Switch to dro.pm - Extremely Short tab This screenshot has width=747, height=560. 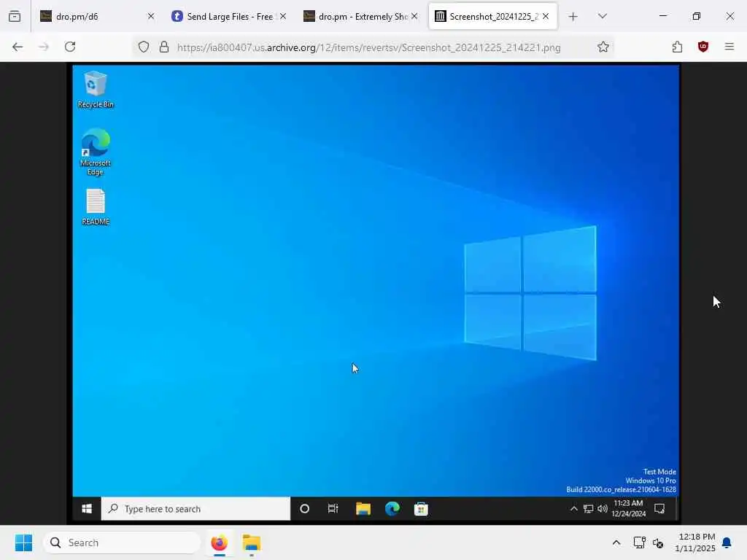361,16
